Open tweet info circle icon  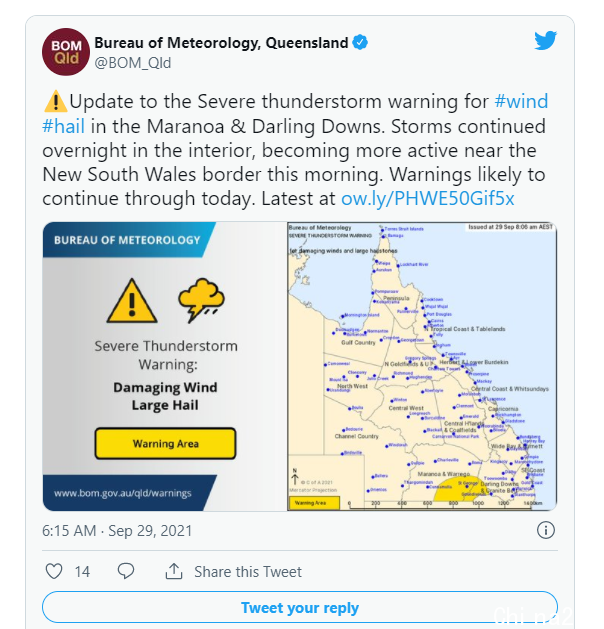(x=545, y=530)
